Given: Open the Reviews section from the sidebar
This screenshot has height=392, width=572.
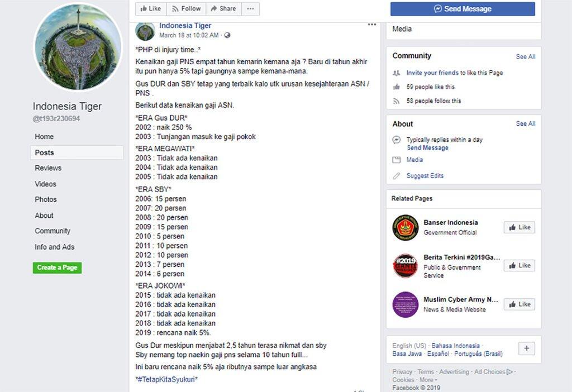Looking at the screenshot, I should click(48, 168).
